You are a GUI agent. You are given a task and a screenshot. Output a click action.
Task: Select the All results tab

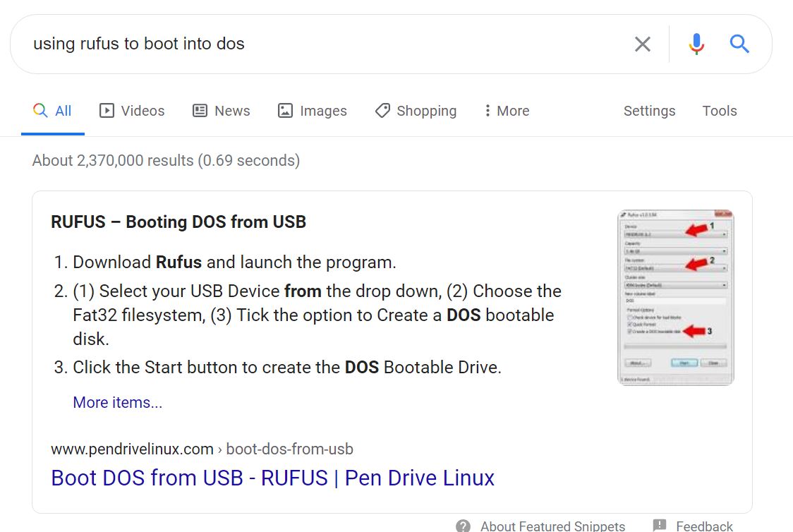(53, 111)
